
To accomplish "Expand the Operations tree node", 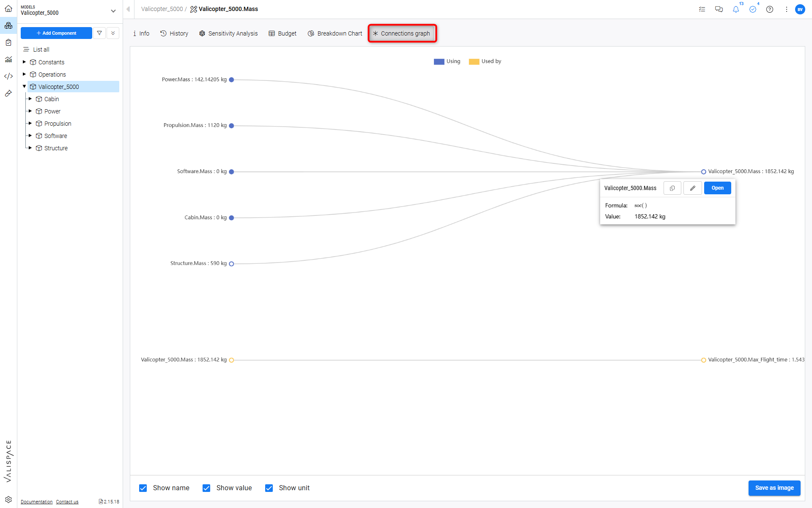I will 24,74.
